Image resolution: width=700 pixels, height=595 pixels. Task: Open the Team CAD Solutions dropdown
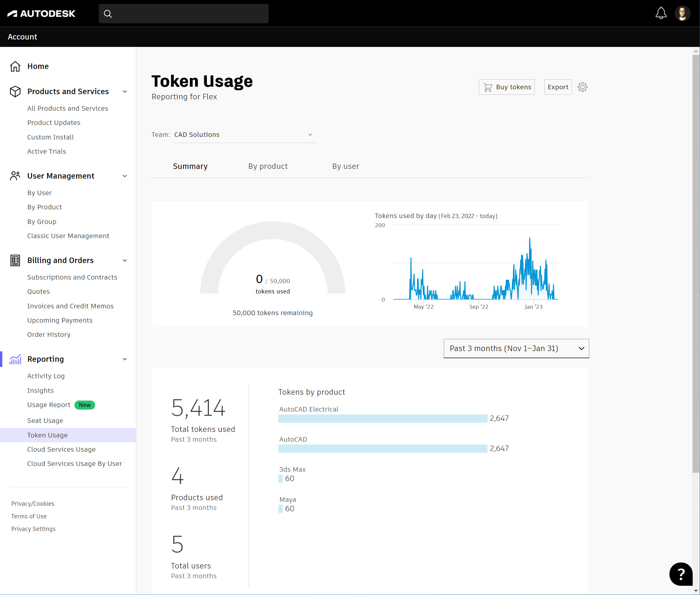coord(245,135)
